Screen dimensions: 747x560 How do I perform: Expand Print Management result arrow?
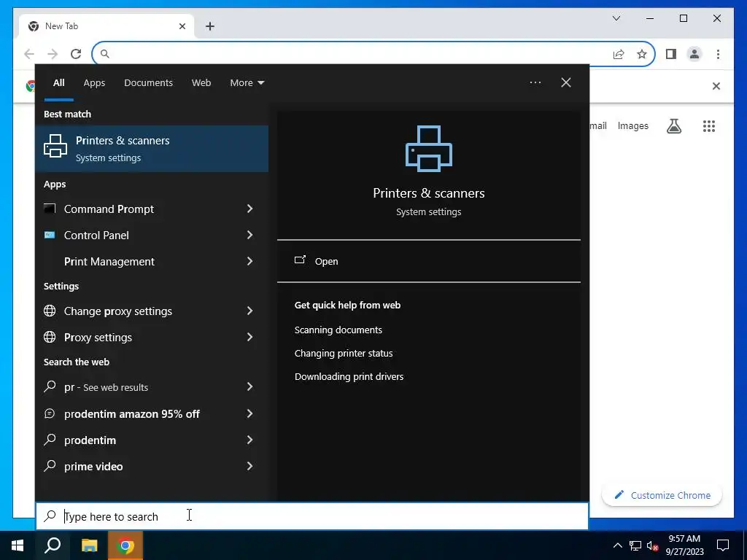click(x=249, y=261)
